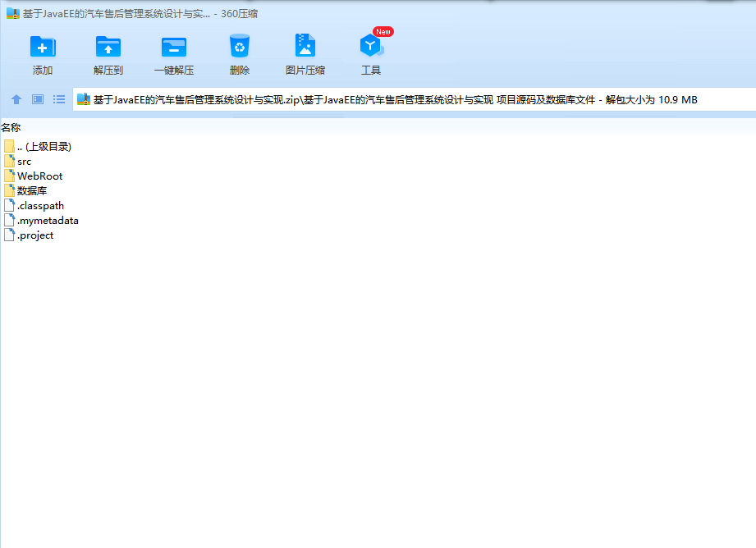The width and height of the screenshot is (756, 548).
Task: Click the 解压到 (Extract to) icon
Action: (x=108, y=47)
